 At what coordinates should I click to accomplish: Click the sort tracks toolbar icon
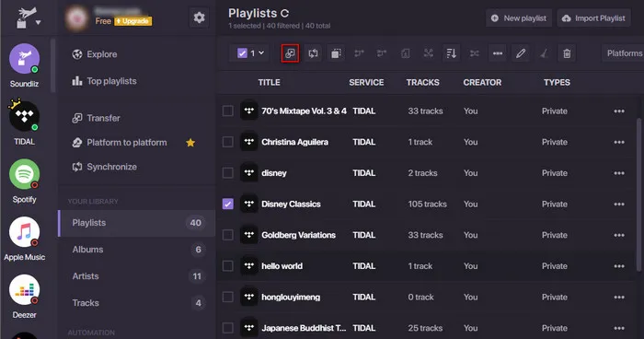[451, 53]
